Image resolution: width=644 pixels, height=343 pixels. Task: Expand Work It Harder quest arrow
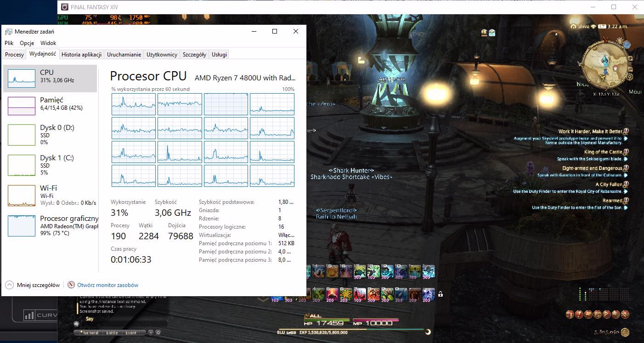tap(626, 138)
